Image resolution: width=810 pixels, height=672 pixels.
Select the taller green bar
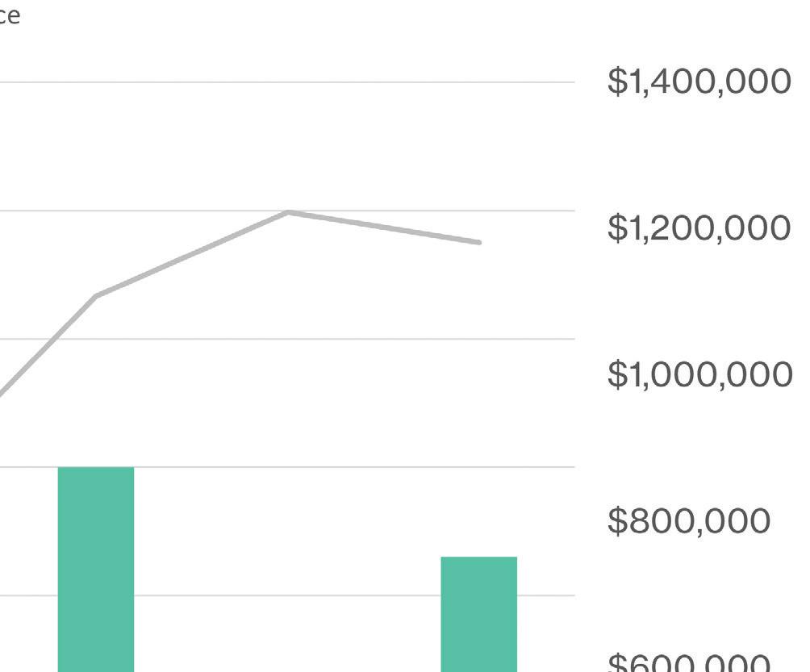coord(96,570)
